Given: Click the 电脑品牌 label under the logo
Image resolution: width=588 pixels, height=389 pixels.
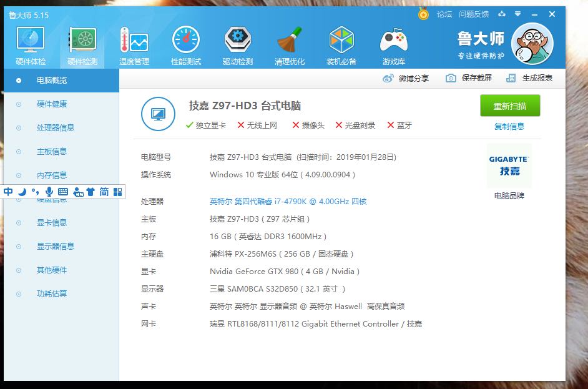Looking at the screenshot, I should [x=509, y=196].
